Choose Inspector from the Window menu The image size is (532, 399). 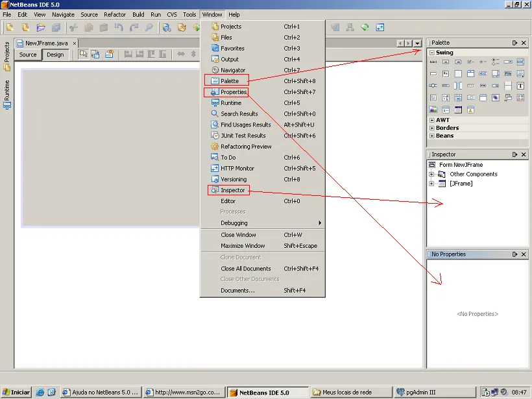pyautogui.click(x=232, y=190)
